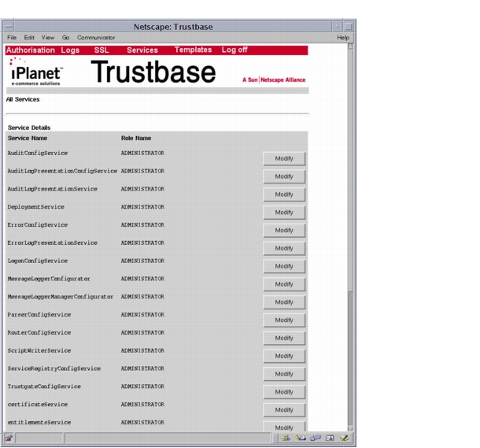Open Address Book icon in component bar
Screen dimensions: 480x448
click(330, 438)
